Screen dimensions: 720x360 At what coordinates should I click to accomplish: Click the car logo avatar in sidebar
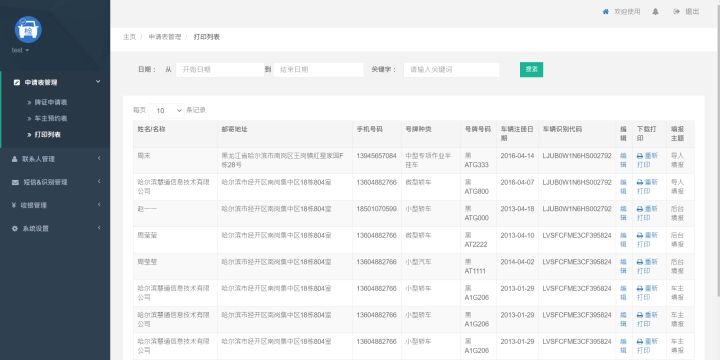[x=28, y=29]
